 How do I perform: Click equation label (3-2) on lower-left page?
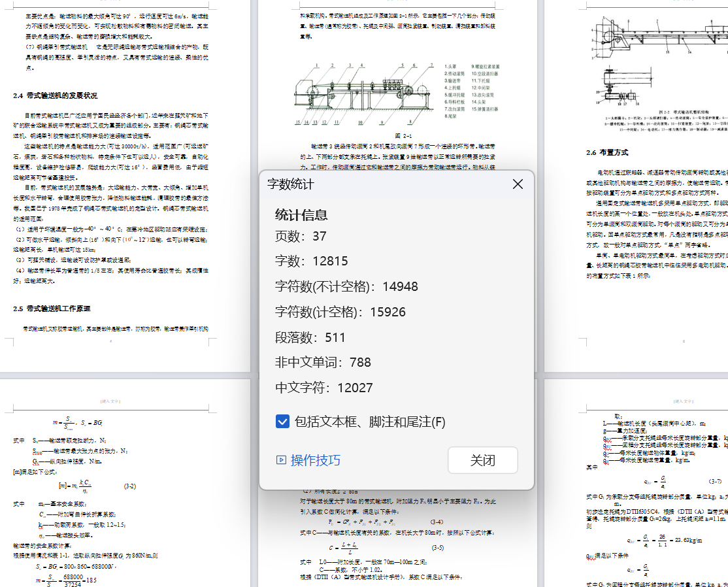130,486
